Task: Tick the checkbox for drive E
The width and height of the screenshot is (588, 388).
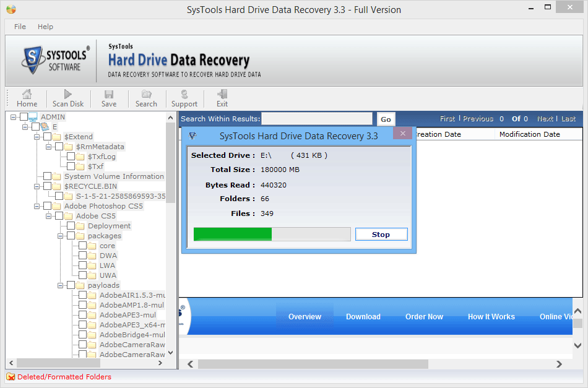Action: pos(36,127)
